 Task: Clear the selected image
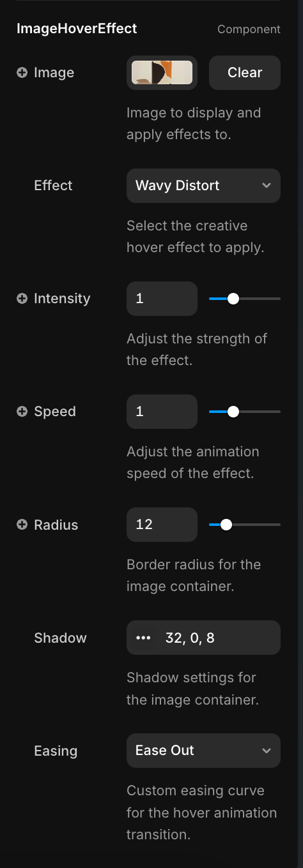(245, 73)
